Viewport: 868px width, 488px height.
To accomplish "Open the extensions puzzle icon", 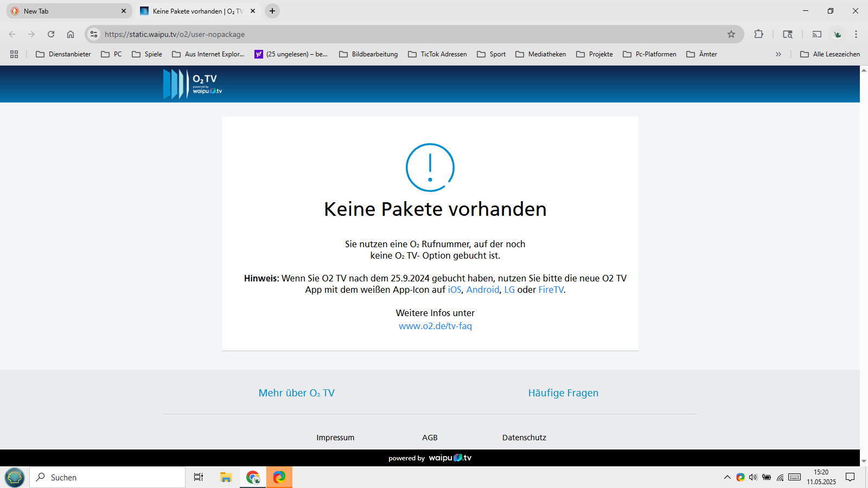I will pyautogui.click(x=759, y=34).
